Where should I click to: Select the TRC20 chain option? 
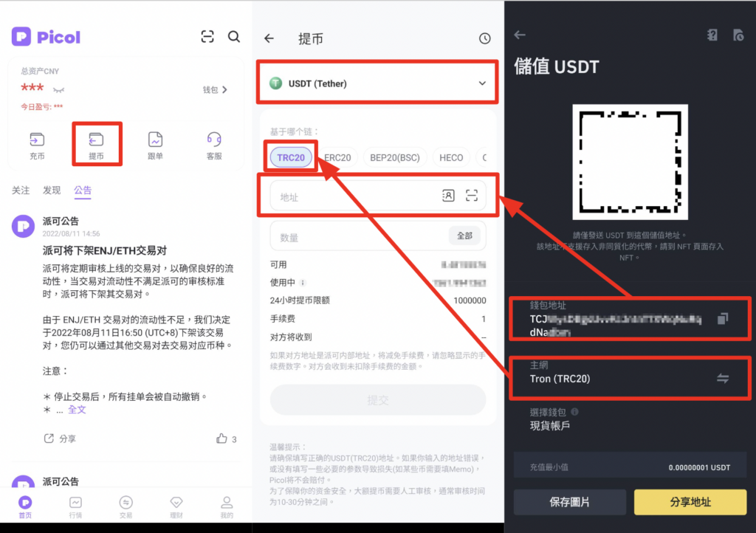coord(291,157)
